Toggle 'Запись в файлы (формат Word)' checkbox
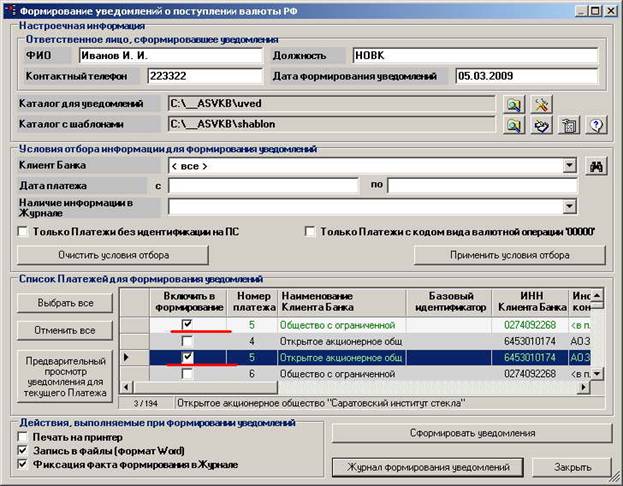 pos(24,450)
